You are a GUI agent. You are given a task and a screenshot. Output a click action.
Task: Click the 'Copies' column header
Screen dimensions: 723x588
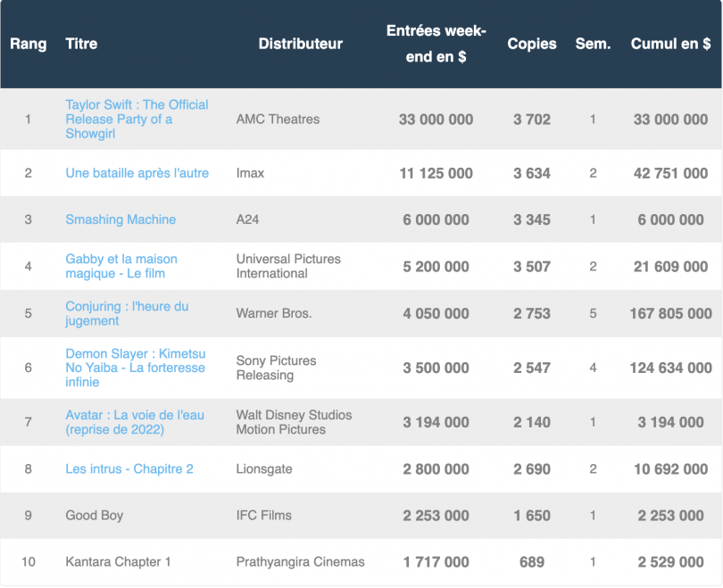pos(531,44)
